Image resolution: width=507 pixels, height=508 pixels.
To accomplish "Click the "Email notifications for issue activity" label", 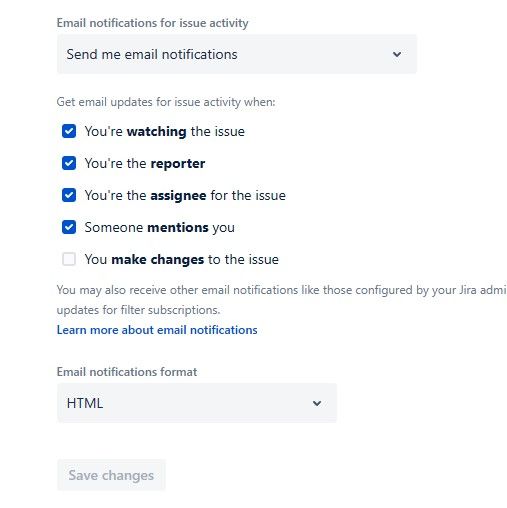I will [x=152, y=23].
